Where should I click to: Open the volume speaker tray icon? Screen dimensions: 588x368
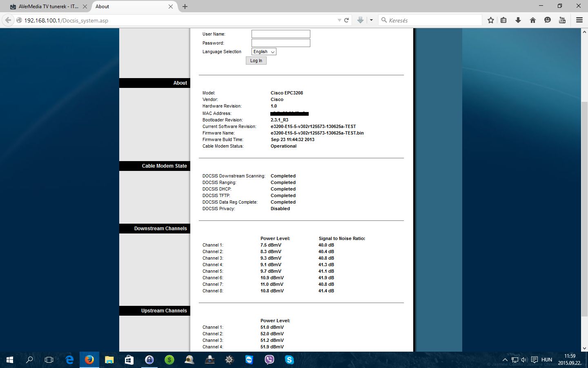(524, 360)
